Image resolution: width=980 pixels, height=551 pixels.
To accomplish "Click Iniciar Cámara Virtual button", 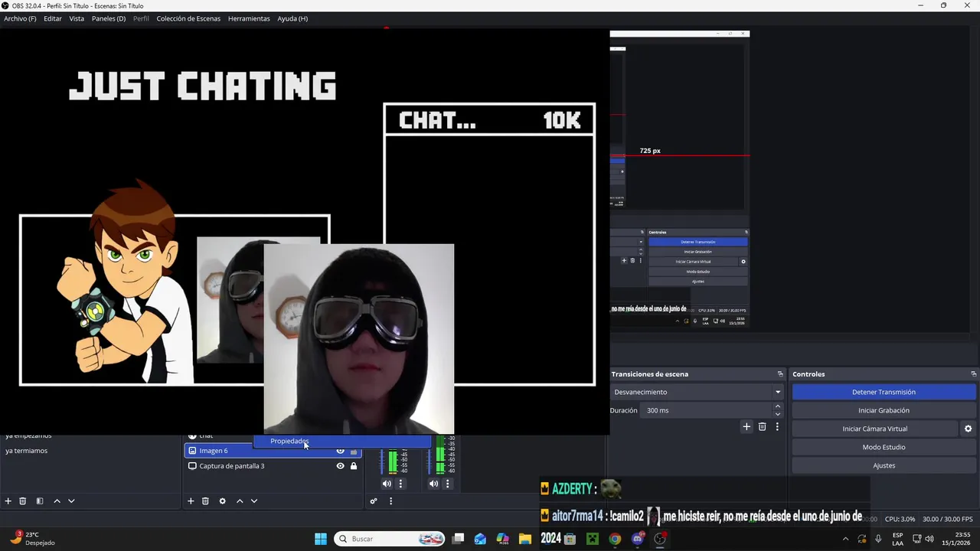I will 875,429.
